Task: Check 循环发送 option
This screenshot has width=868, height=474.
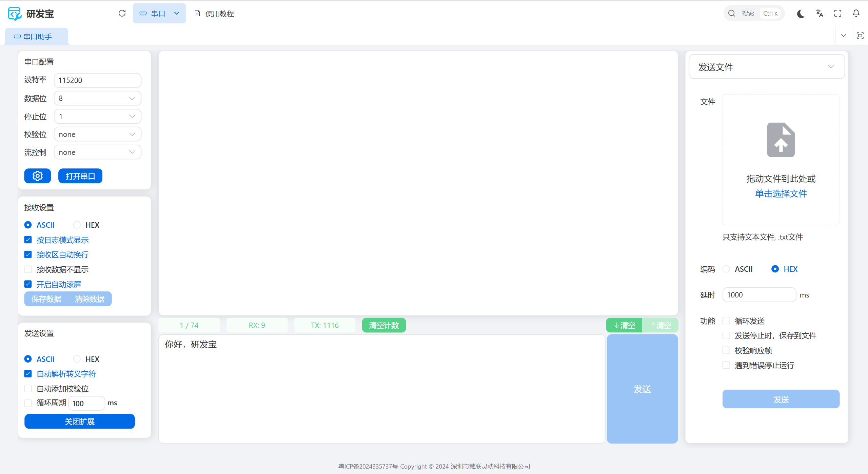Action: [726, 321]
